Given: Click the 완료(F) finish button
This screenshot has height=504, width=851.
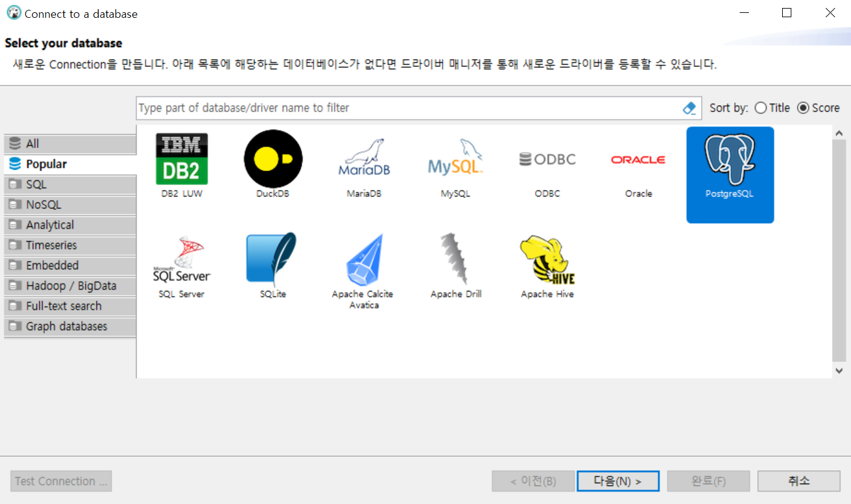Looking at the screenshot, I should coord(708,481).
